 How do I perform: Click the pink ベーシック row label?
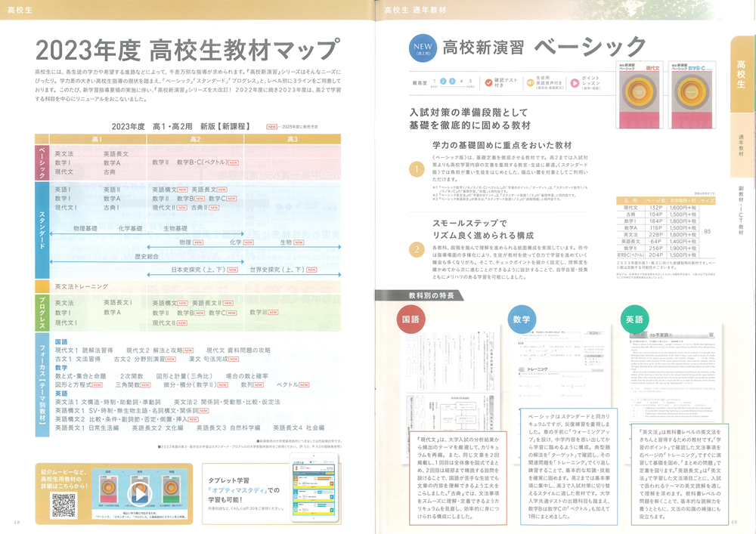coord(42,162)
